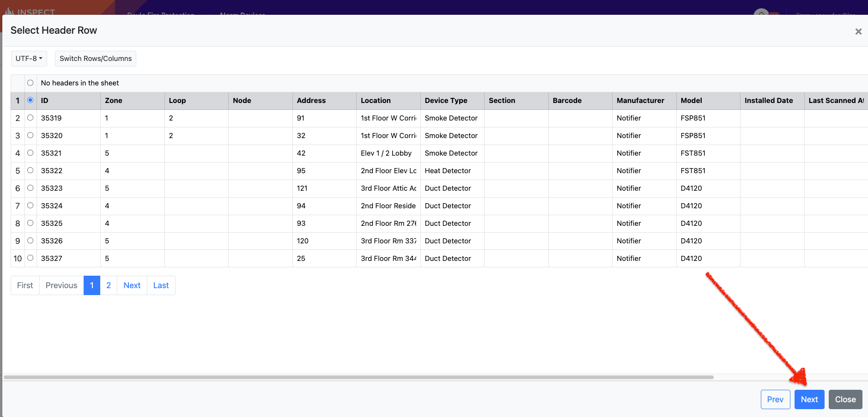Go to page 2 of the table
This screenshot has width=868, height=417.
click(109, 285)
